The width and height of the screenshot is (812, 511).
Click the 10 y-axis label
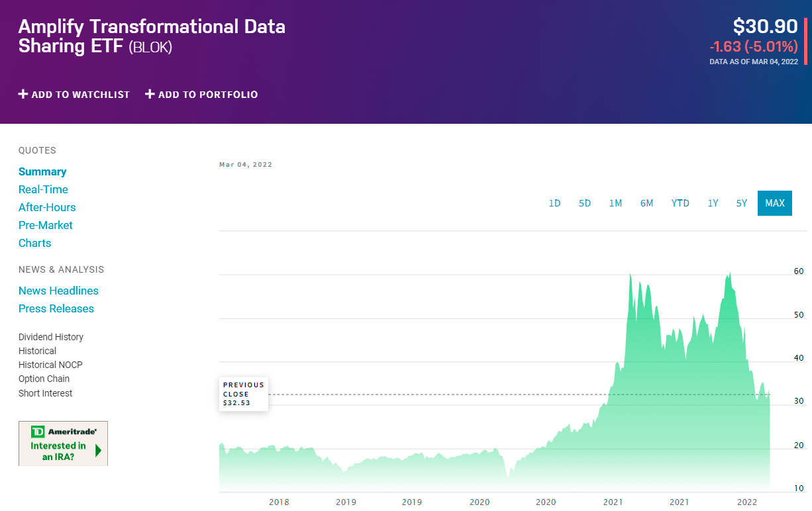click(x=799, y=488)
